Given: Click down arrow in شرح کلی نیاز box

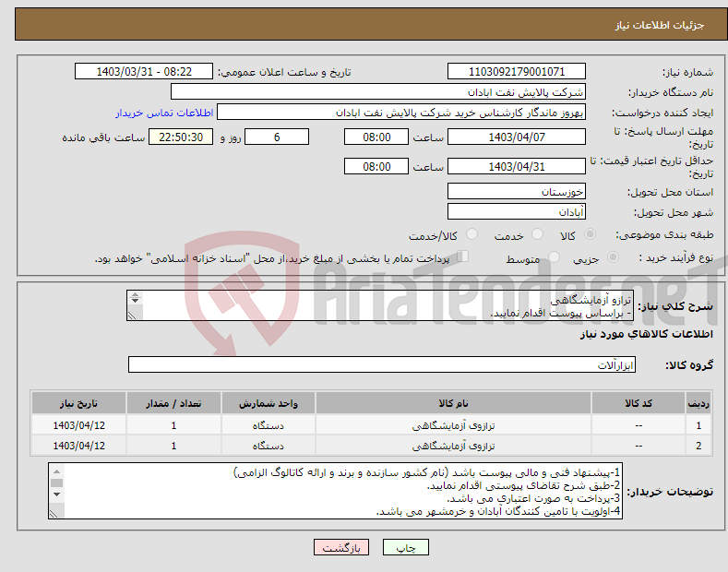Looking at the screenshot, I should pyautogui.click(x=135, y=301).
